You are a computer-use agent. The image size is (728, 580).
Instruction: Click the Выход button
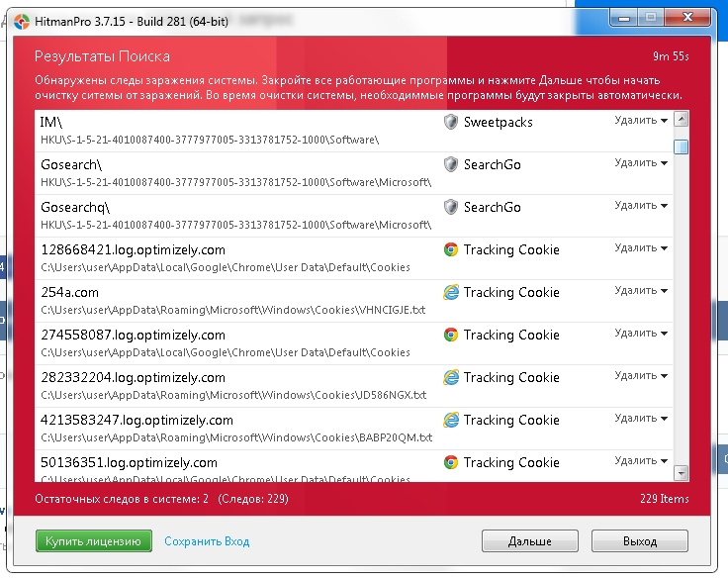(x=640, y=541)
